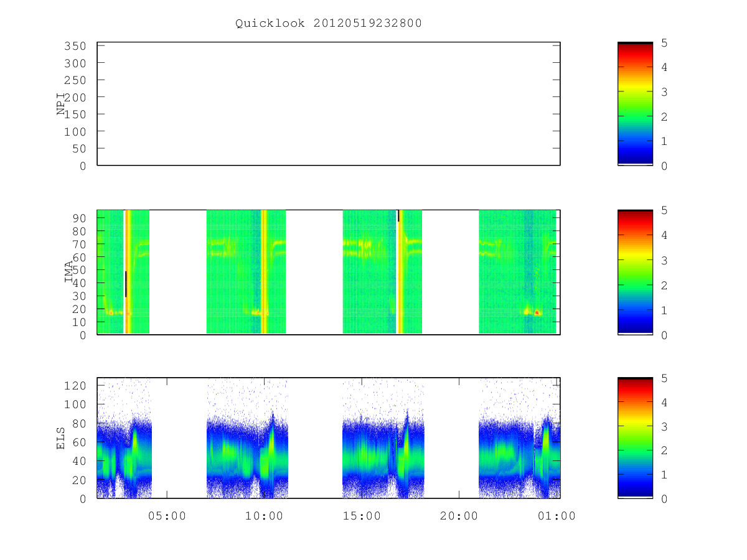Click the 70 tick on IMA axis
This screenshot has height=560, width=747.
(80, 244)
